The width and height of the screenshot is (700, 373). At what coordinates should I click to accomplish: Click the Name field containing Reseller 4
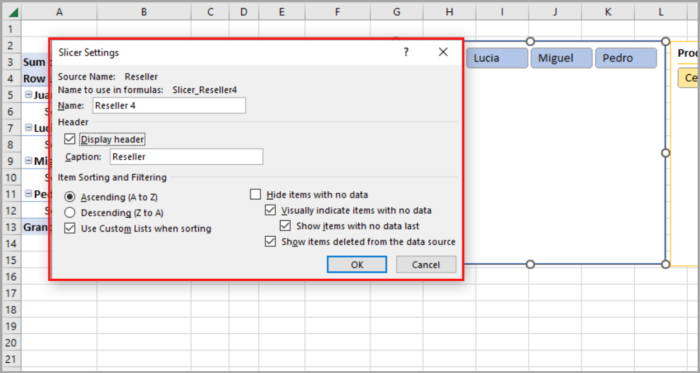(x=169, y=106)
